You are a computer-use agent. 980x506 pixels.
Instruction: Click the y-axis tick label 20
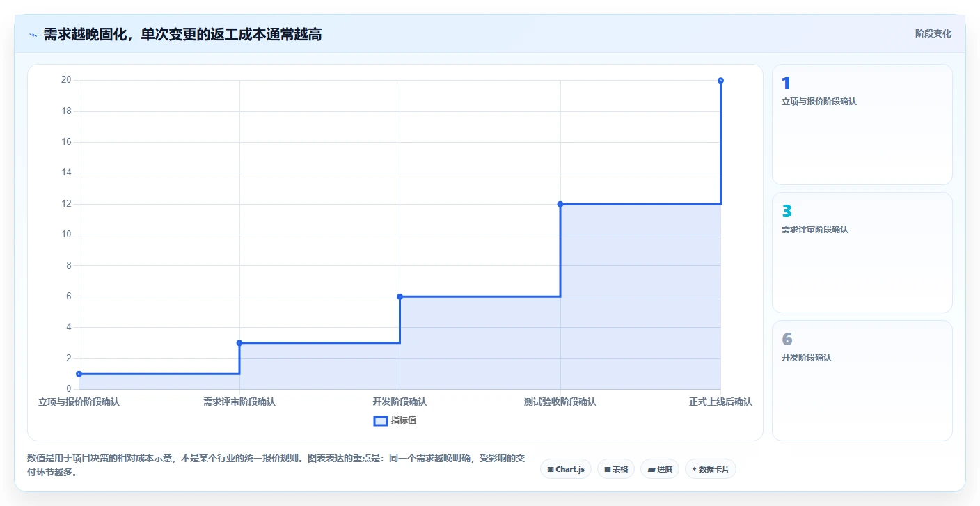(66, 80)
